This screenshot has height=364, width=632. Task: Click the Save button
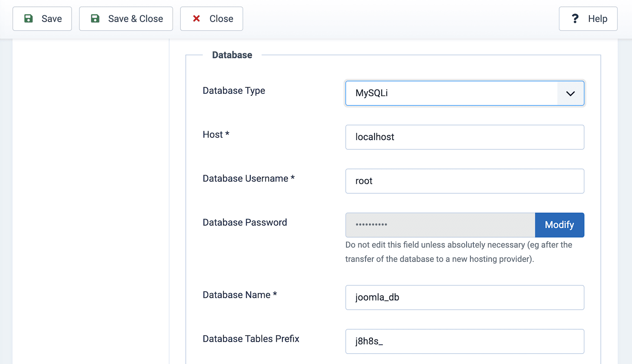tap(42, 19)
